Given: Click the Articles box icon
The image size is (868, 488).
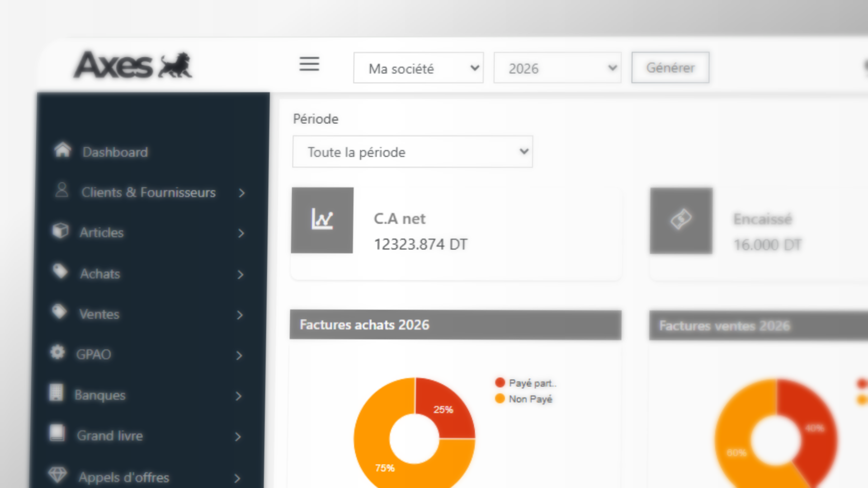Looking at the screenshot, I should tap(60, 230).
